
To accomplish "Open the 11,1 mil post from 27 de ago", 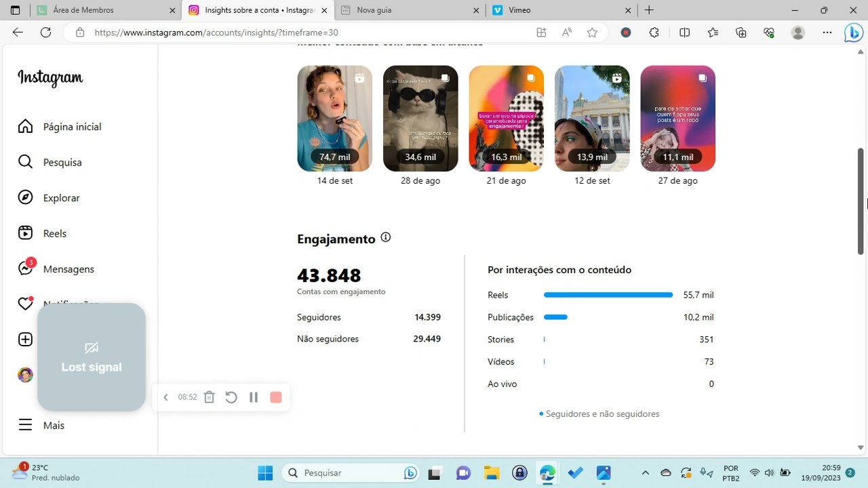I will coord(677,119).
